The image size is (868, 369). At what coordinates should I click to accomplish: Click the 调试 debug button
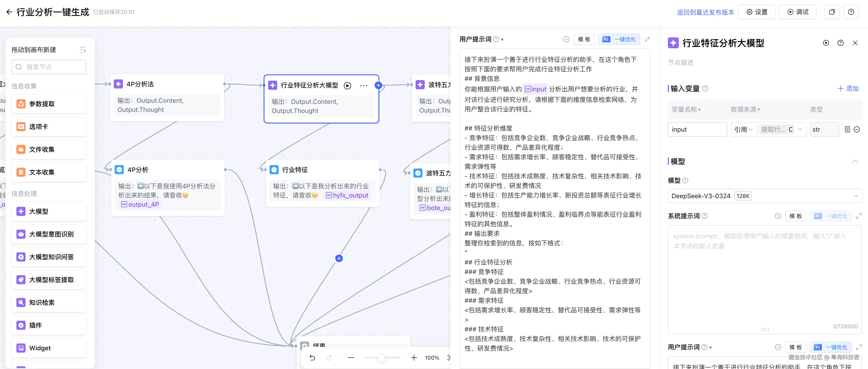point(798,12)
